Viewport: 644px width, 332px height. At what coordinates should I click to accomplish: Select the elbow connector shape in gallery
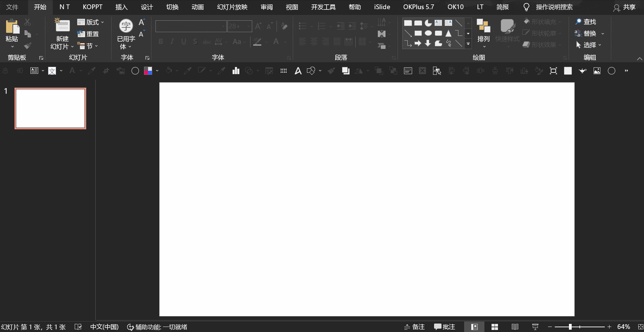(458, 33)
